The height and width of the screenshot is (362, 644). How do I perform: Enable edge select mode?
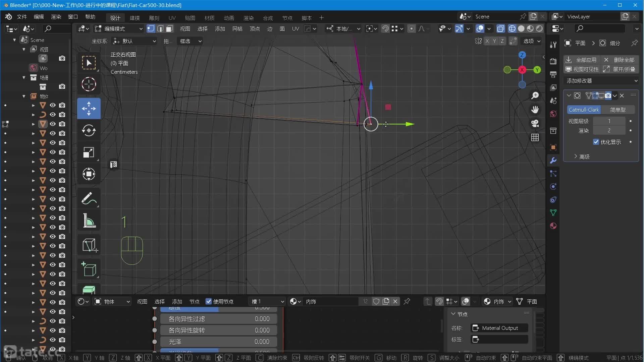tap(160, 29)
